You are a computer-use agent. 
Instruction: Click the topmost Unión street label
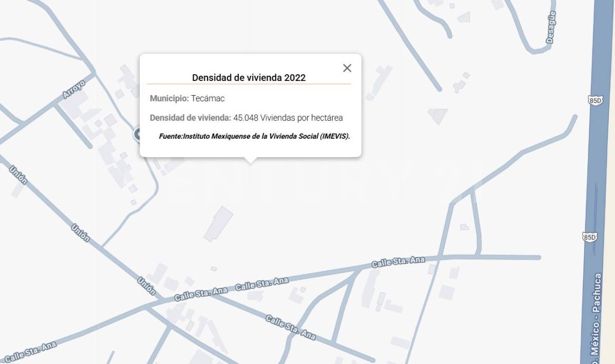coord(18,175)
